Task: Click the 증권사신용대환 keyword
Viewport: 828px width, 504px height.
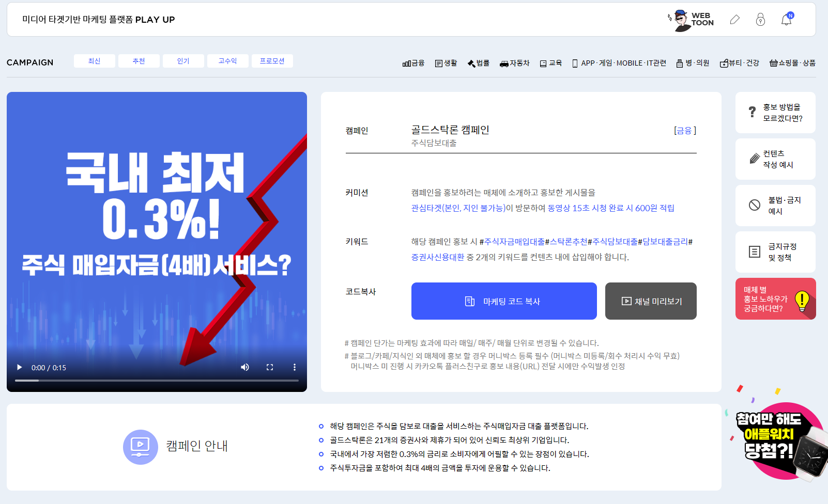Action: pyautogui.click(x=438, y=257)
